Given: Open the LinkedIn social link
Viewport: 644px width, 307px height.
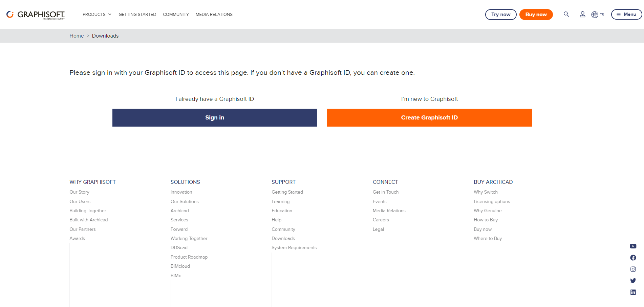Looking at the screenshot, I should point(633,292).
